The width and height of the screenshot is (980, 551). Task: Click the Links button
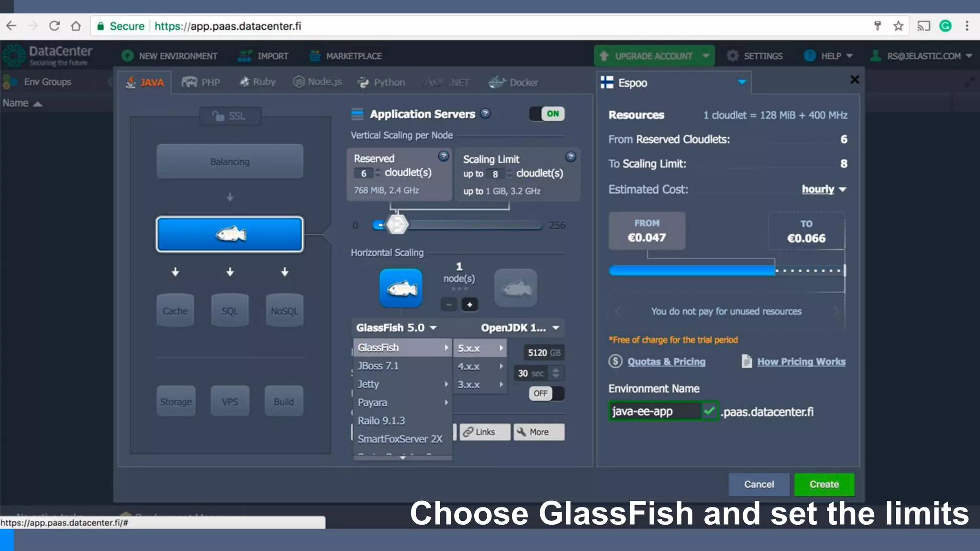click(485, 432)
